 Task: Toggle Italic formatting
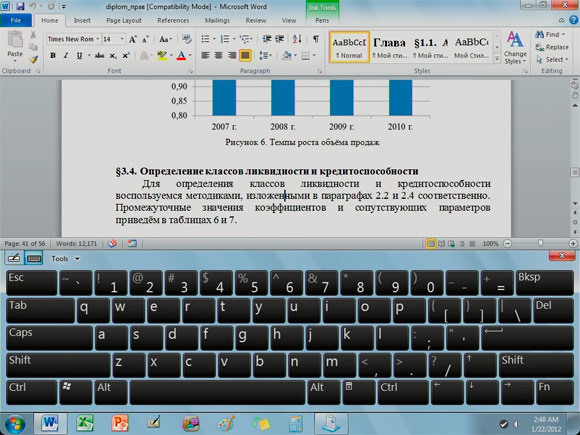coord(66,55)
